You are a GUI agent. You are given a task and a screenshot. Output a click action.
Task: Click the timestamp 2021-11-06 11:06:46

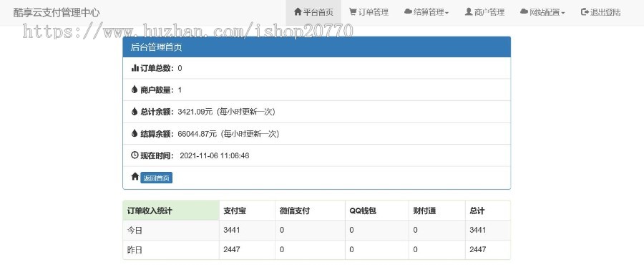tap(215, 155)
